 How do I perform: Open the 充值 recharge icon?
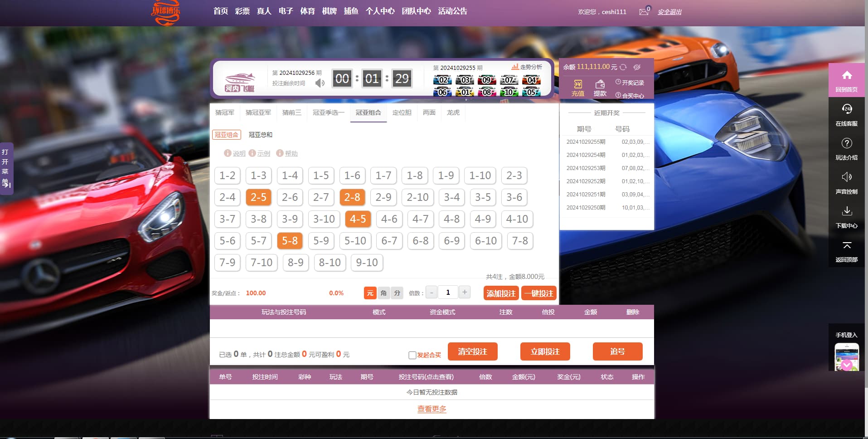pos(578,84)
